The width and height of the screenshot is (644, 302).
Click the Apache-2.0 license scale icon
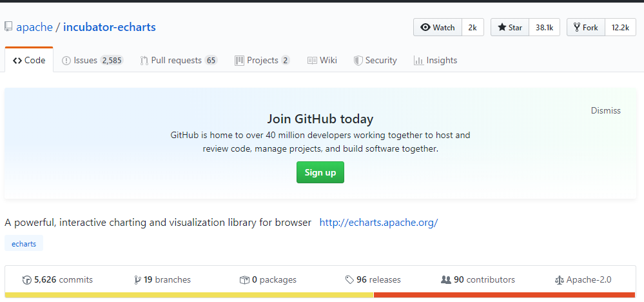[559, 280]
